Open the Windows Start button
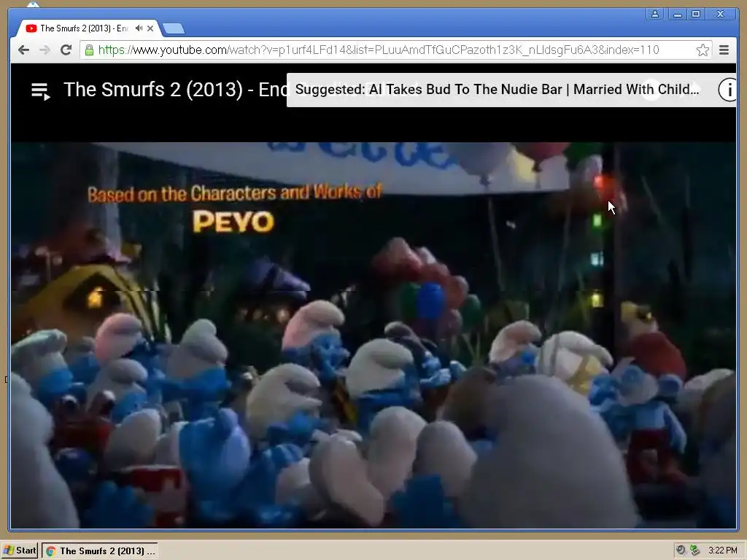The width and height of the screenshot is (747, 560). (x=20, y=551)
